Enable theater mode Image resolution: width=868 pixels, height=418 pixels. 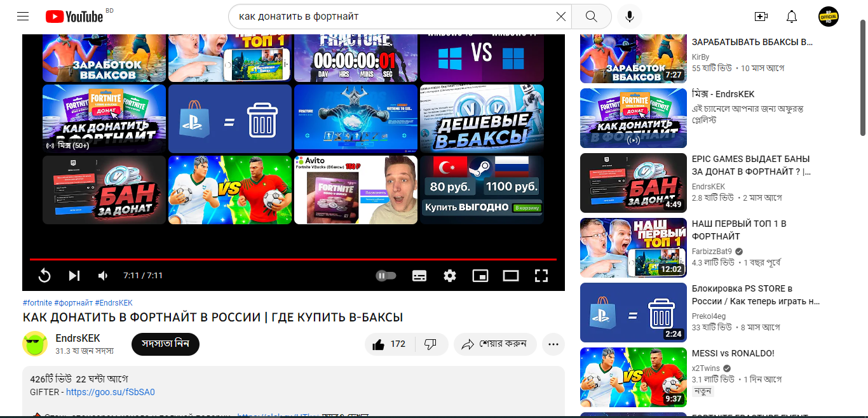click(511, 276)
